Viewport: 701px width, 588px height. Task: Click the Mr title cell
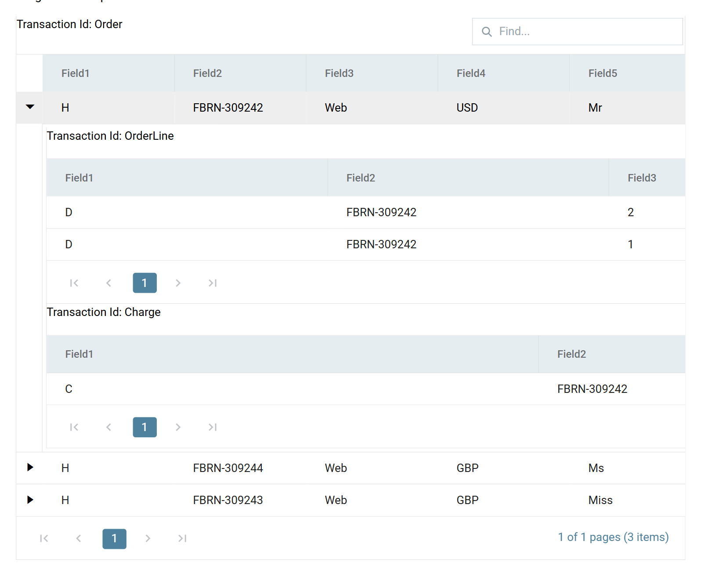point(628,108)
